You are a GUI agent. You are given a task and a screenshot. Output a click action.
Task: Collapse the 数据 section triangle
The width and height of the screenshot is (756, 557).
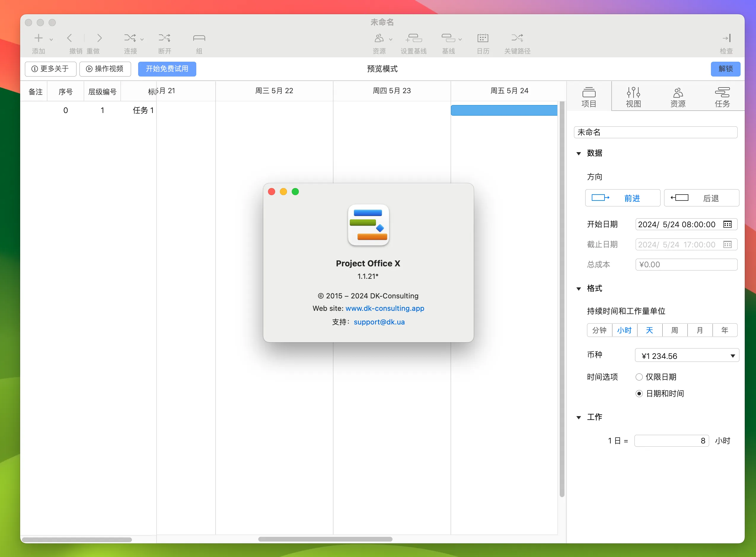579,153
